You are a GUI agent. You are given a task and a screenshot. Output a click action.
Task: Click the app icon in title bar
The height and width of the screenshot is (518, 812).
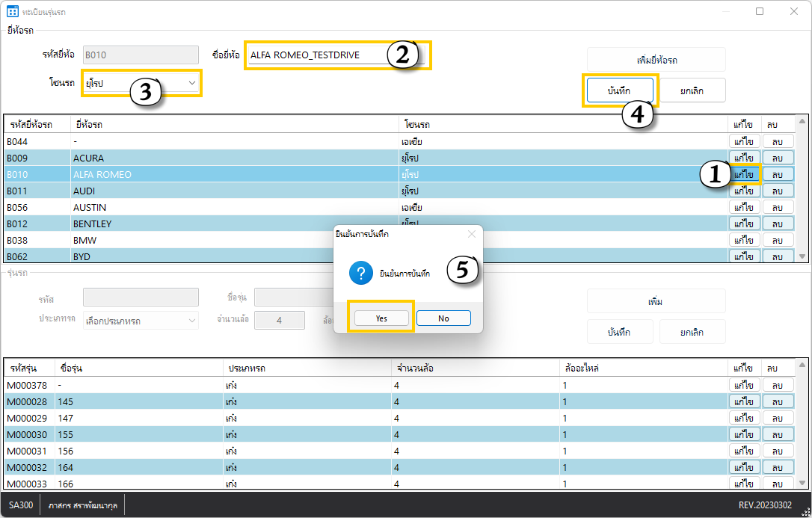[12, 11]
